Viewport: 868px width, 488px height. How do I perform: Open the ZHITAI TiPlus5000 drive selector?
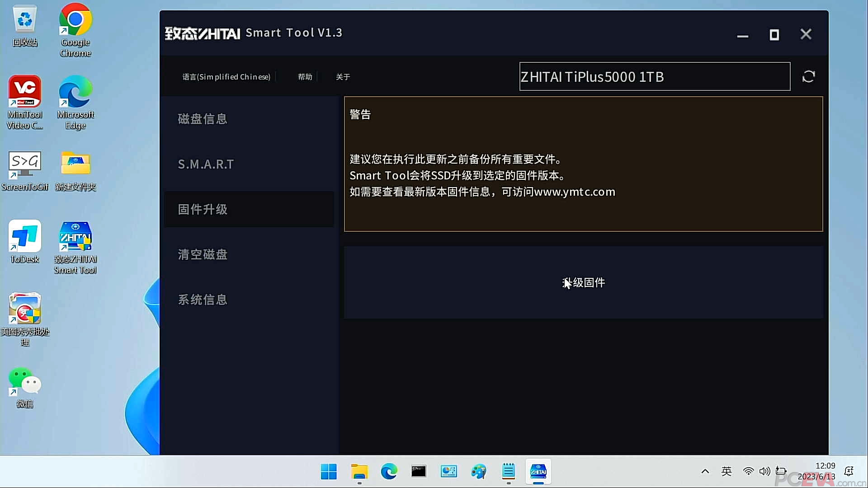(654, 76)
